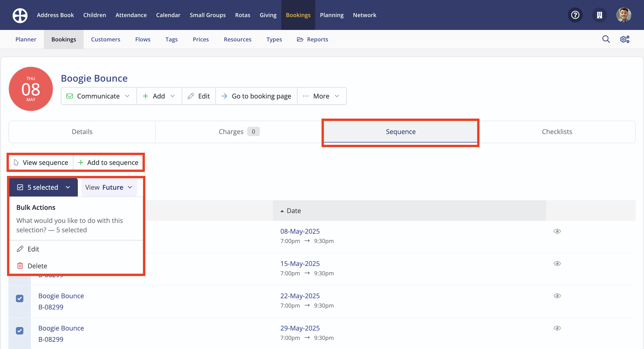Toggle visibility eye for 29-May-2025 row
The image size is (644, 349).
click(557, 328)
